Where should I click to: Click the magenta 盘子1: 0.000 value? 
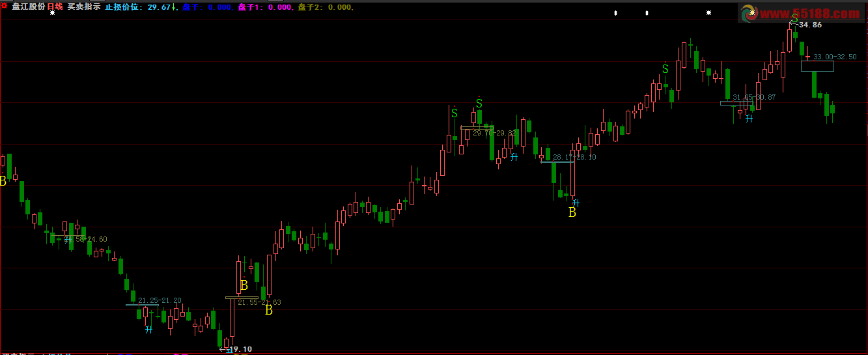266,7
